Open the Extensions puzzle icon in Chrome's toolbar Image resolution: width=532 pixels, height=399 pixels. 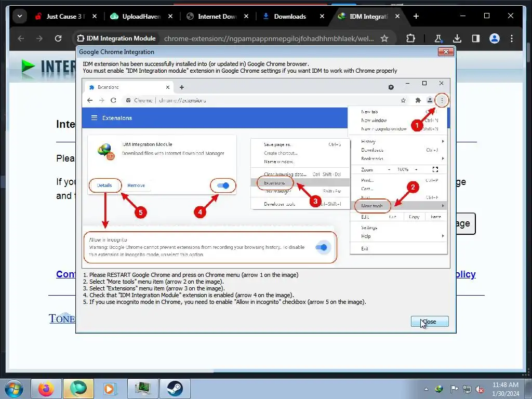tap(410, 38)
